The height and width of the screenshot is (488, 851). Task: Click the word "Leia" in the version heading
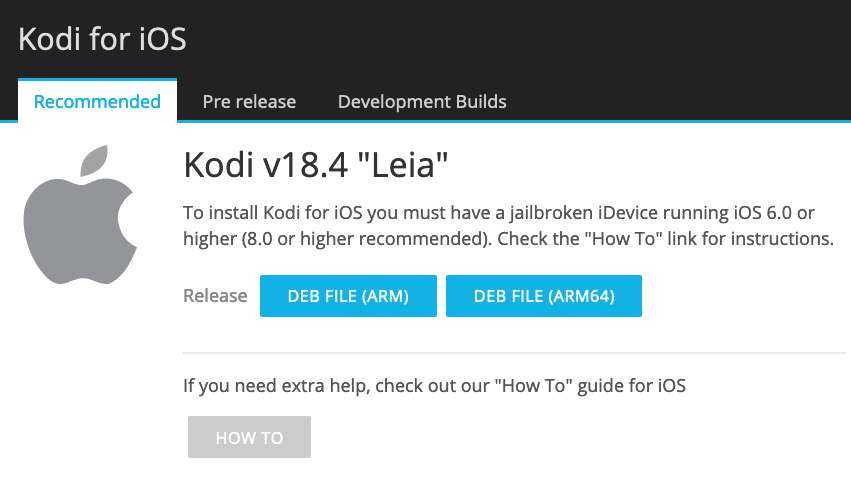coord(403,165)
